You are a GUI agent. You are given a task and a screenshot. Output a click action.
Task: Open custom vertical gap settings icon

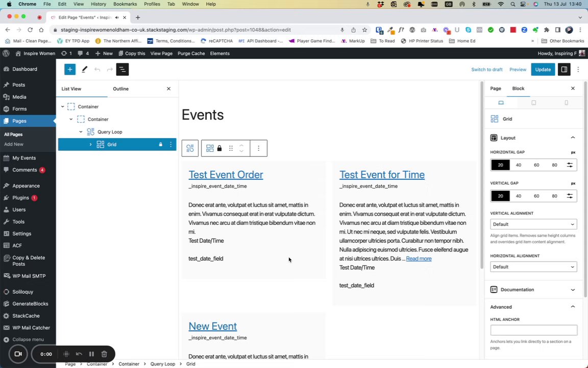click(570, 196)
